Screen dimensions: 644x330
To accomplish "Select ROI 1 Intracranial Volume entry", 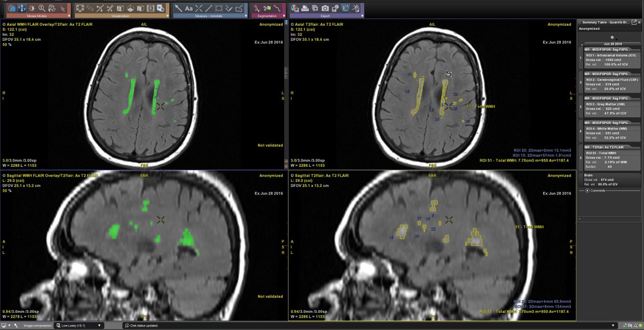I will pyautogui.click(x=611, y=57).
